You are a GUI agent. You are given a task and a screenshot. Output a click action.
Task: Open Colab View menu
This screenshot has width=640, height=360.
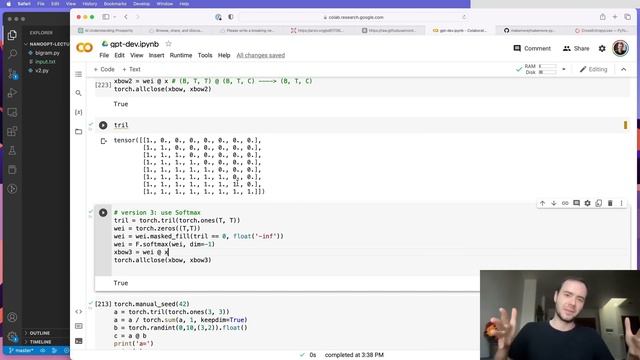pos(137,55)
